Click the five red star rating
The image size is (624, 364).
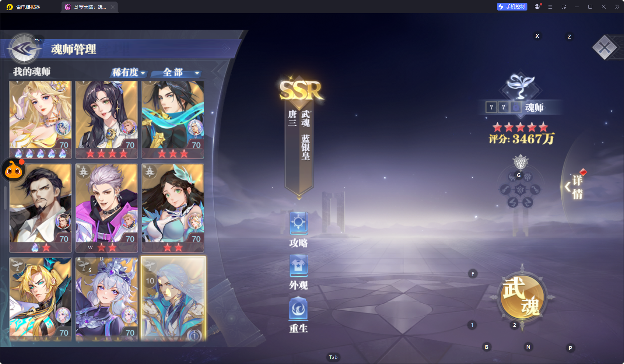[x=520, y=127]
